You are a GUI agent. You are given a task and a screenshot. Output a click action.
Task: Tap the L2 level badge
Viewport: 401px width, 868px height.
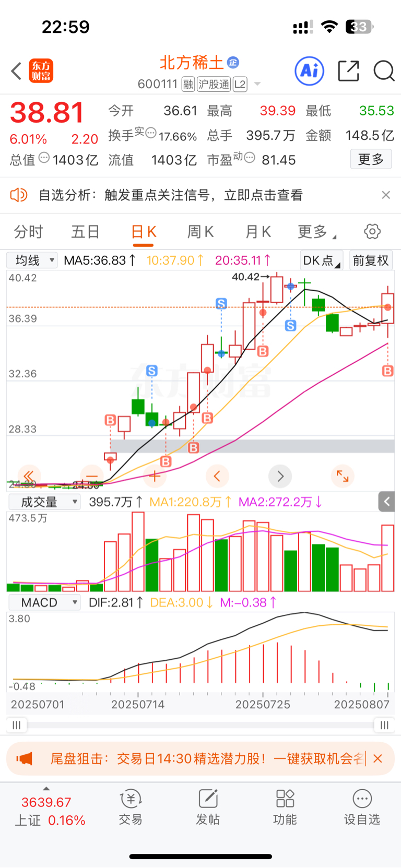240,84
